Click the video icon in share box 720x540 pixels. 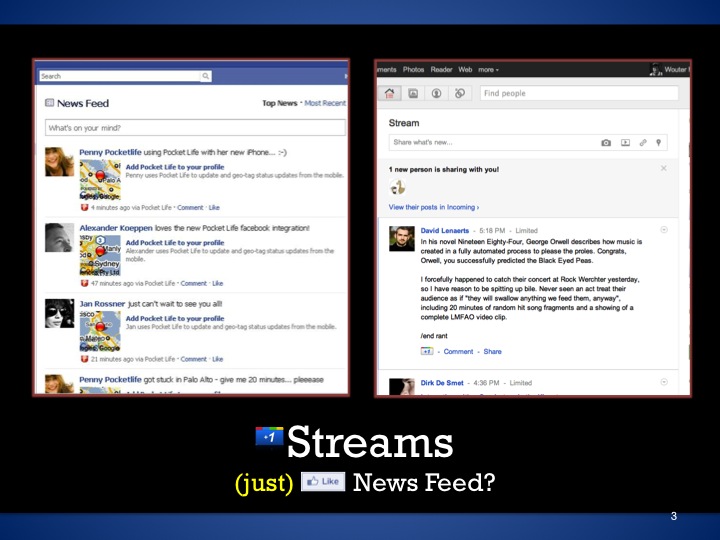tap(625, 143)
